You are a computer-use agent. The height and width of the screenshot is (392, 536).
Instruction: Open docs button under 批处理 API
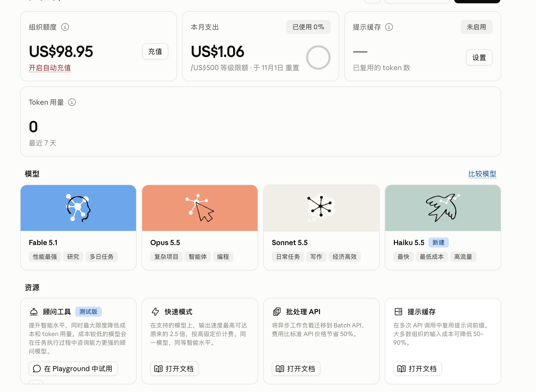[296, 369]
